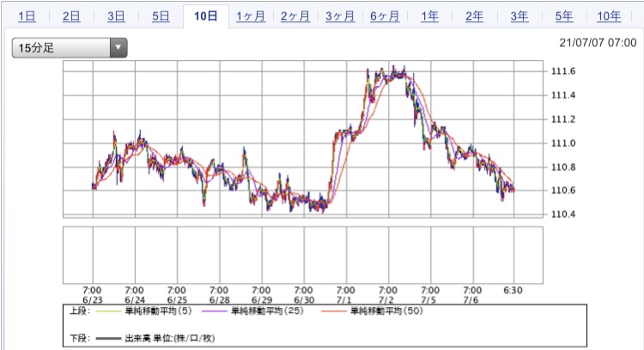Screen dimensions: 644x350
Task: Click inside the empty volume chart panel
Action: point(303,255)
